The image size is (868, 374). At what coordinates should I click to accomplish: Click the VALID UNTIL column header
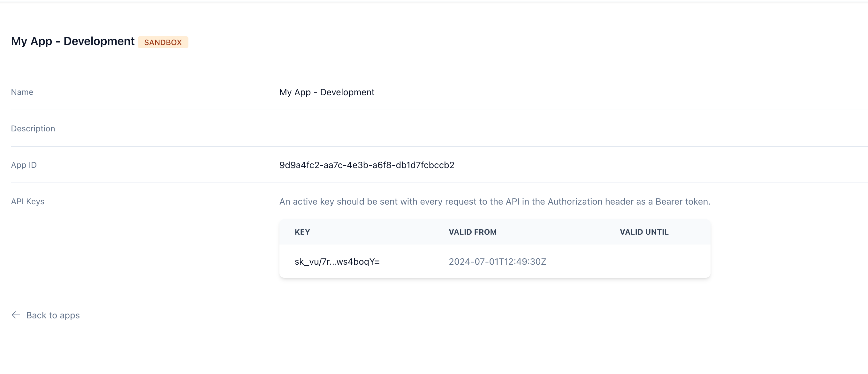(644, 232)
